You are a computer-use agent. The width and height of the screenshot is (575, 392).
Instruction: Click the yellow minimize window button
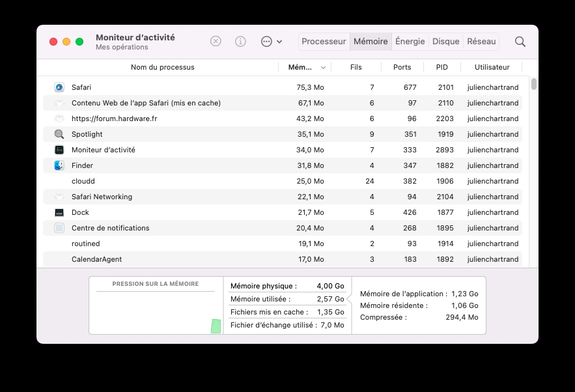click(x=66, y=42)
